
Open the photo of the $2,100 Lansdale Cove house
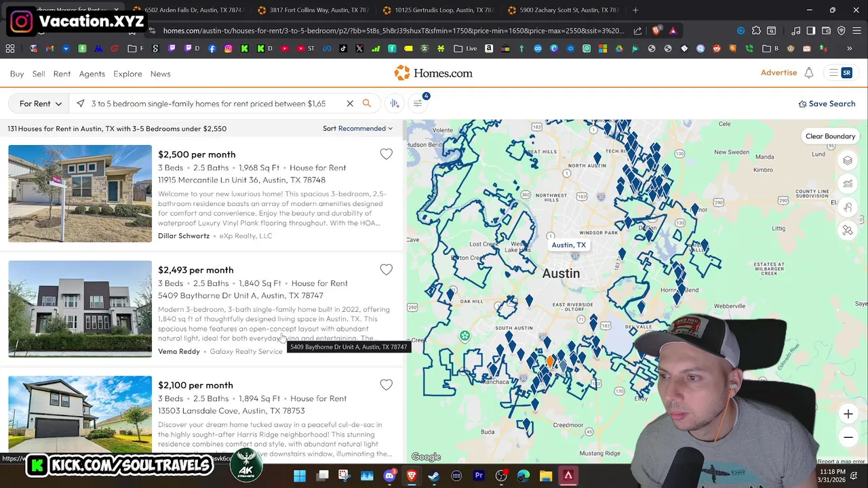pos(80,413)
